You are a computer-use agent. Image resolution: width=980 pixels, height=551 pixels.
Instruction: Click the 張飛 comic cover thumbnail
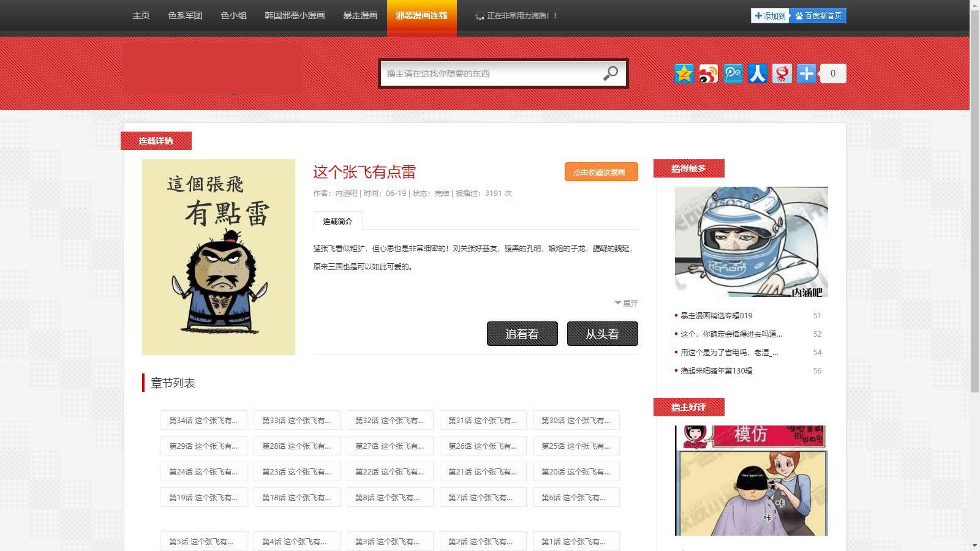pos(219,257)
